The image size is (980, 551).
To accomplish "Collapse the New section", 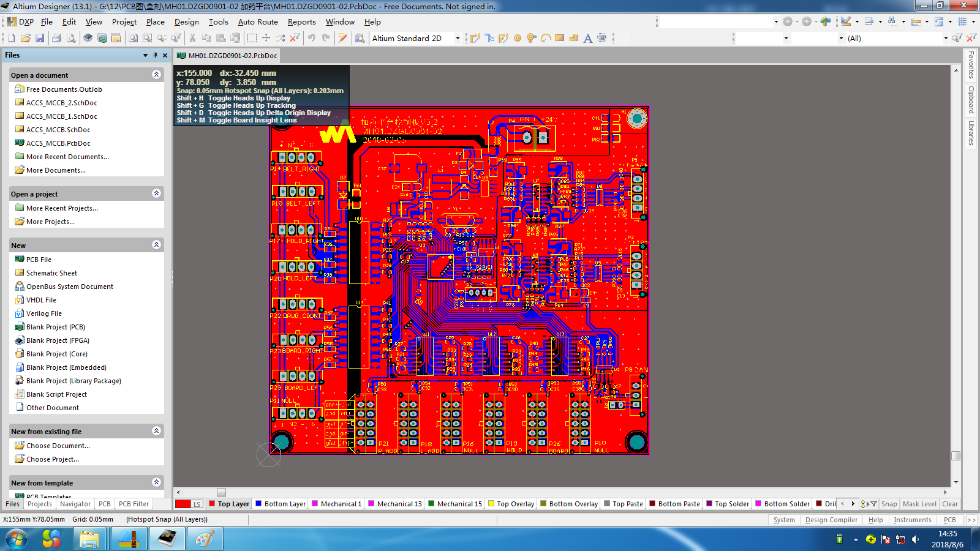I will coord(156,245).
